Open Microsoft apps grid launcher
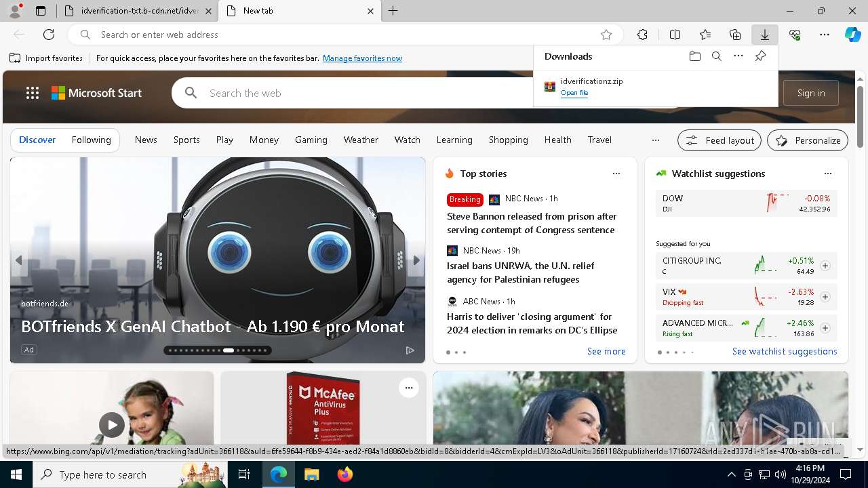The height and width of the screenshot is (488, 868). pos(33,93)
